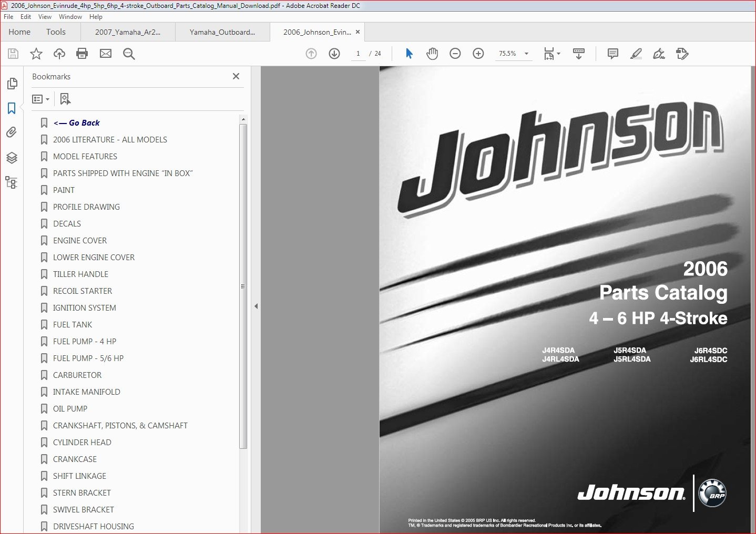Click the Save file icon
The width and height of the screenshot is (756, 534).
13,54
